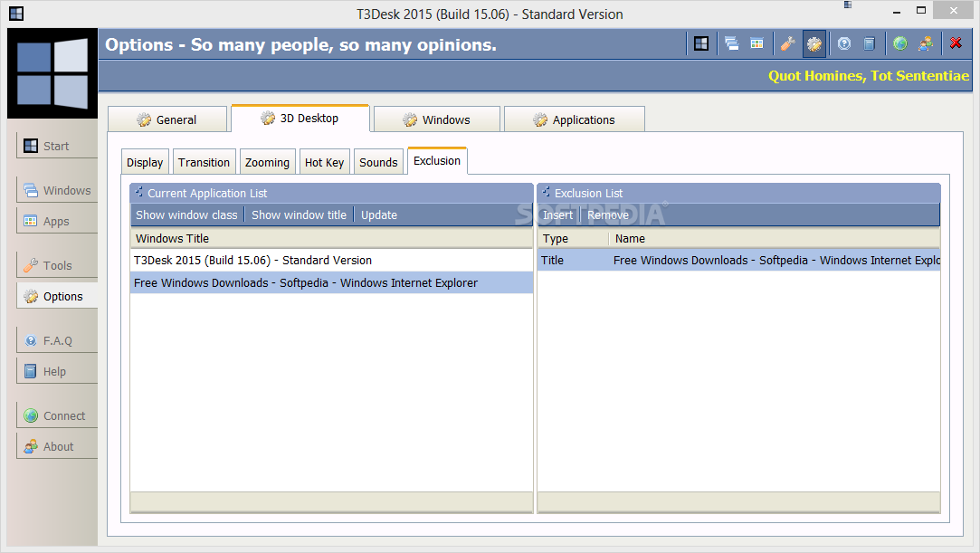This screenshot has height=553, width=980.
Task: Select the Options gear icon in the top toolbar
Action: pos(814,43)
